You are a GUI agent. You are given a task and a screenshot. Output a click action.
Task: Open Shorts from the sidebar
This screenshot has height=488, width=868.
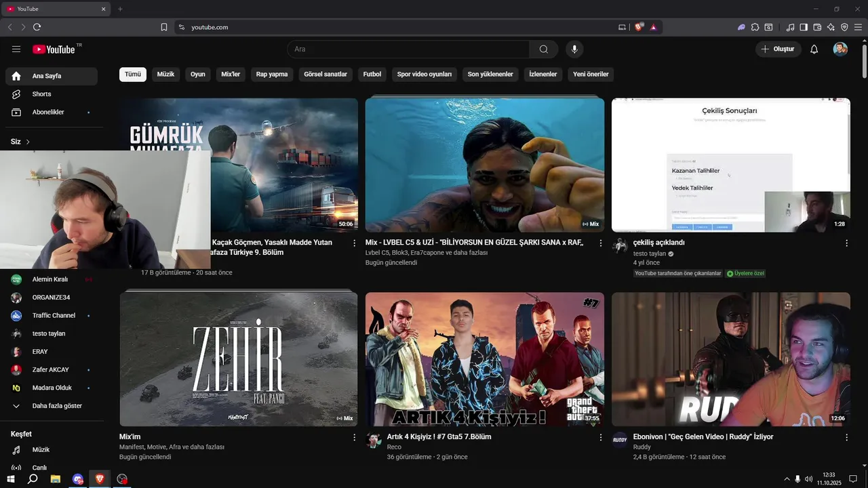[x=52, y=94]
